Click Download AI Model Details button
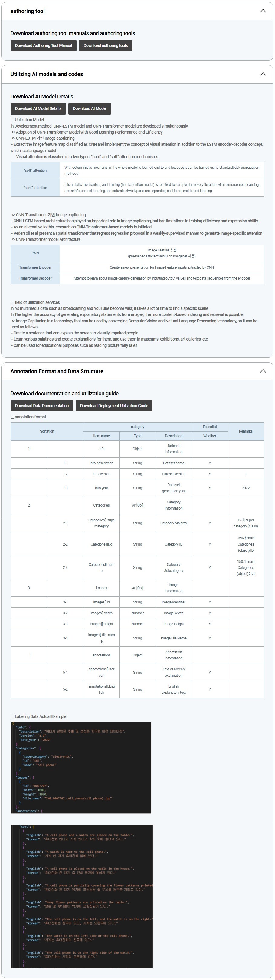Image resolution: width=275 pixels, height=980 pixels. click(x=38, y=108)
